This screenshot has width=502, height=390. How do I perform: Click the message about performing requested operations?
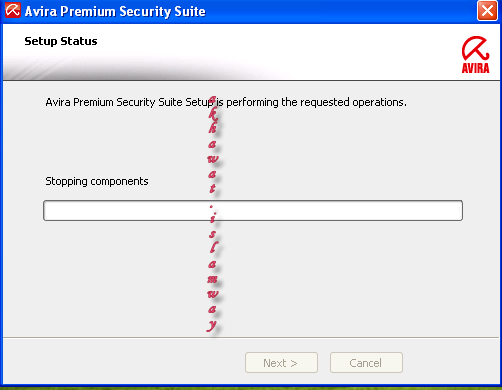coord(226,102)
